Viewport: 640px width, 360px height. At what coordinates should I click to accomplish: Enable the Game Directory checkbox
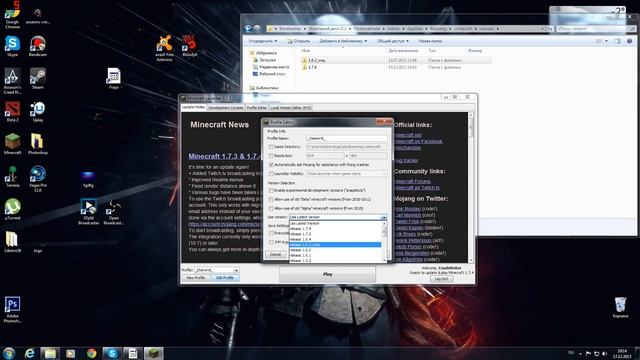coord(271,147)
